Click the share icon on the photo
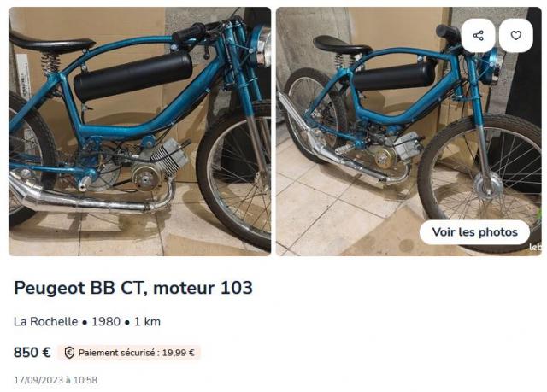 [x=479, y=36]
